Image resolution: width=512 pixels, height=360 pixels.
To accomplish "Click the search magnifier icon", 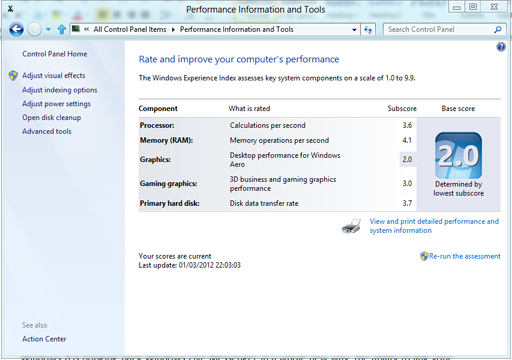I will pyautogui.click(x=498, y=30).
